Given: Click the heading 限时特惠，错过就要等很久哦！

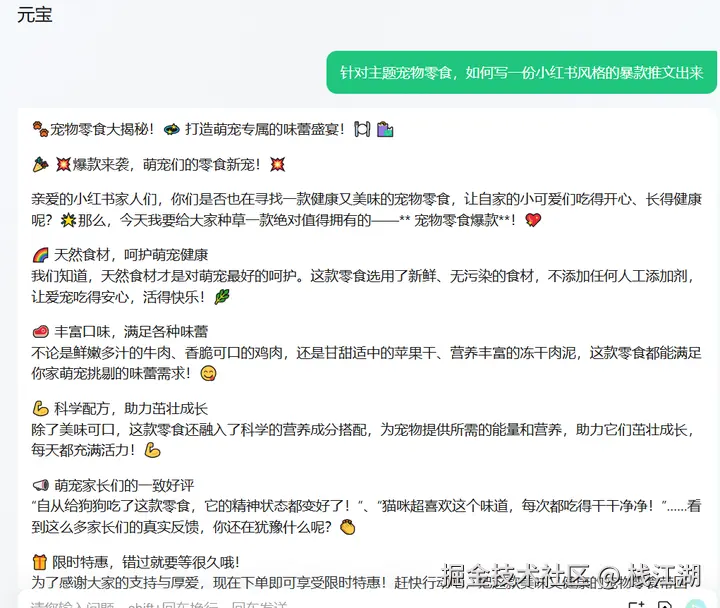Looking at the screenshot, I should click(146, 562).
